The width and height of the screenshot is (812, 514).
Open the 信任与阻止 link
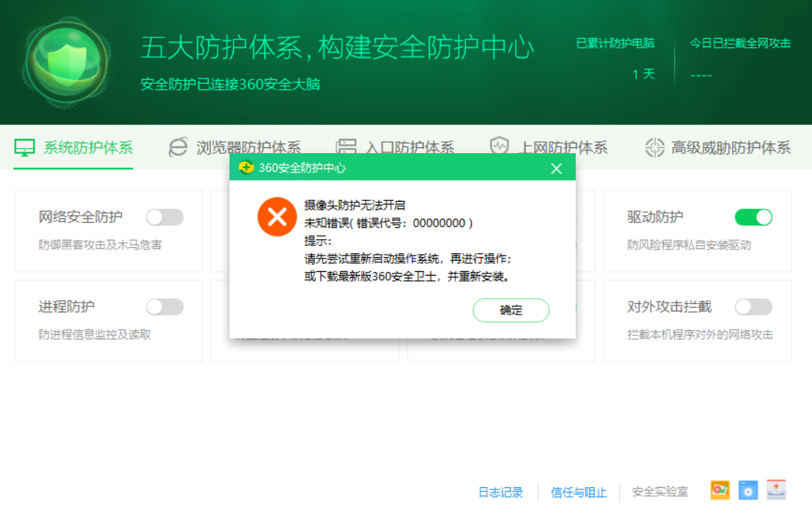pos(579,492)
